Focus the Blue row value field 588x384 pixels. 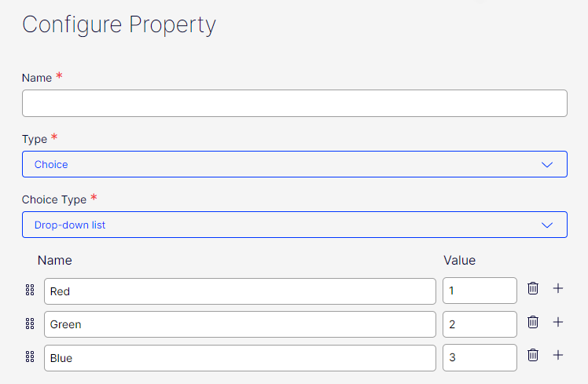pyautogui.click(x=480, y=358)
